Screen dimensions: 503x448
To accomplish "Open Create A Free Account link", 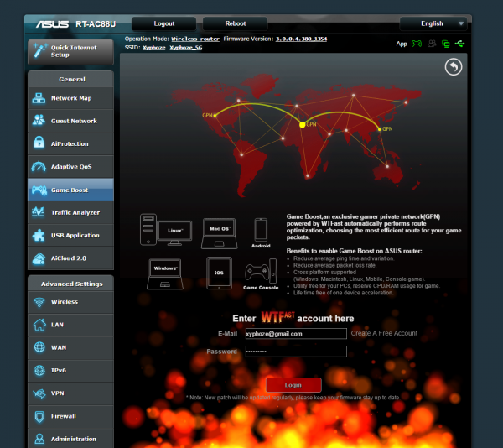I will pyautogui.click(x=384, y=333).
